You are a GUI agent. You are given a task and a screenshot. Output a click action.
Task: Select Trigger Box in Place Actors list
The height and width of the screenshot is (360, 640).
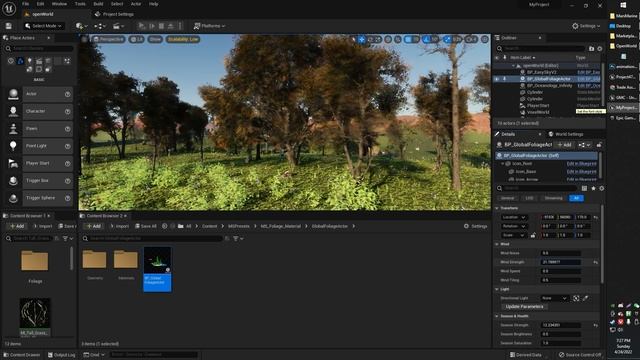point(39,180)
